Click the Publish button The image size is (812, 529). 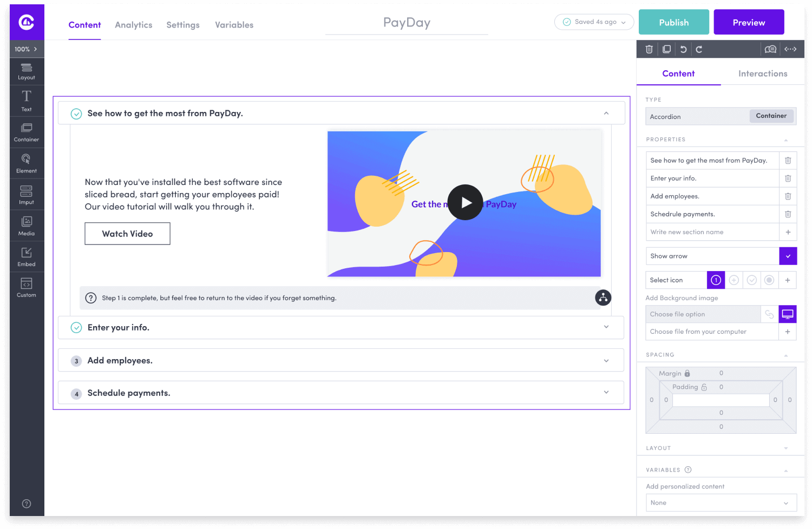673,22
